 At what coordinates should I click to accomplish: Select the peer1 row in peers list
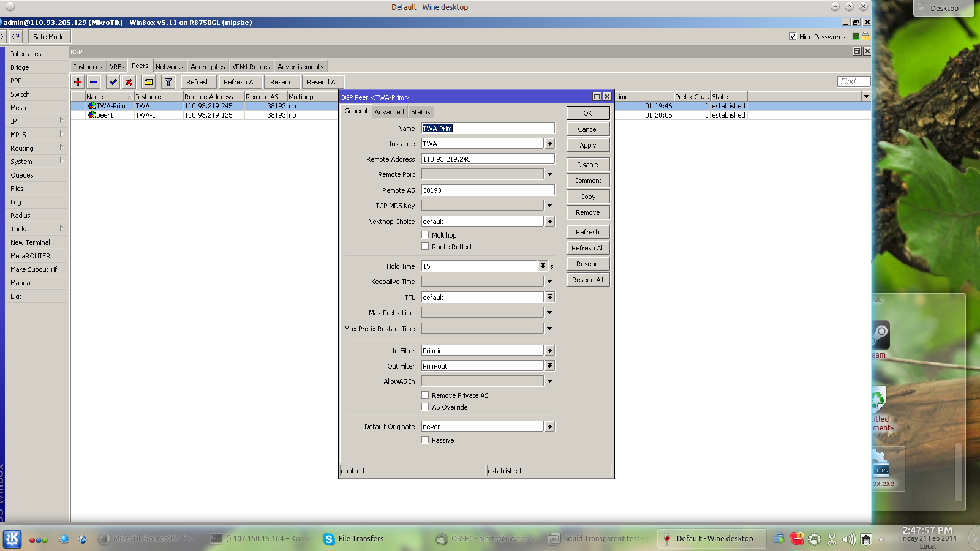click(105, 115)
